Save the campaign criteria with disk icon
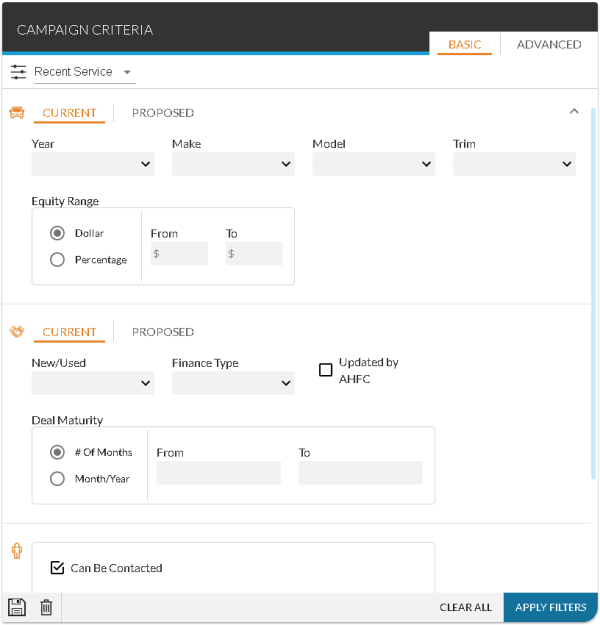 [x=17, y=607]
